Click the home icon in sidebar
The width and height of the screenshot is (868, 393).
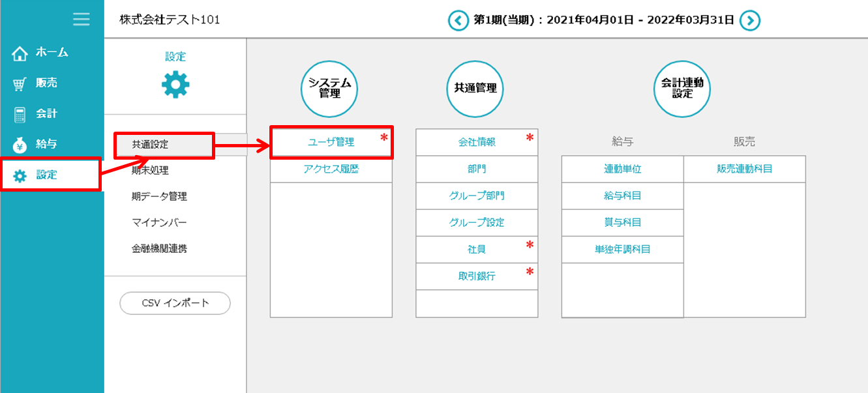click(20, 53)
